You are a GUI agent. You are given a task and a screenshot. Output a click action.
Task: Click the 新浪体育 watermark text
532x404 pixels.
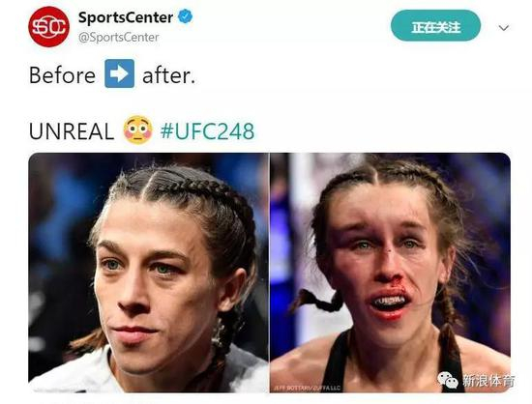(488, 381)
